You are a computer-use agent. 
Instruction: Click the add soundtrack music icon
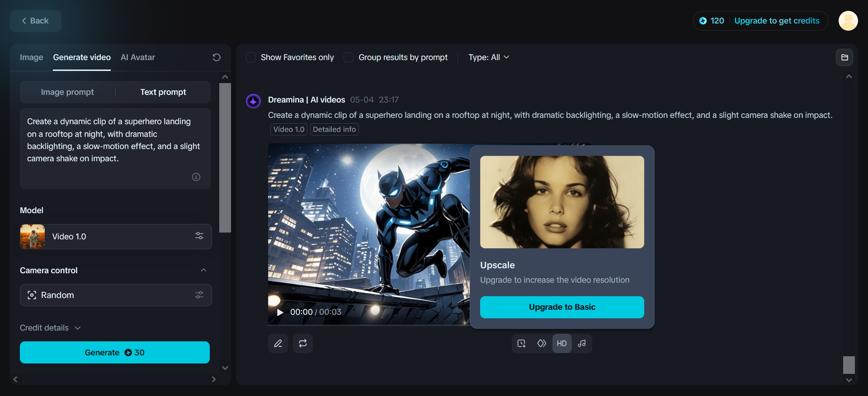click(582, 344)
